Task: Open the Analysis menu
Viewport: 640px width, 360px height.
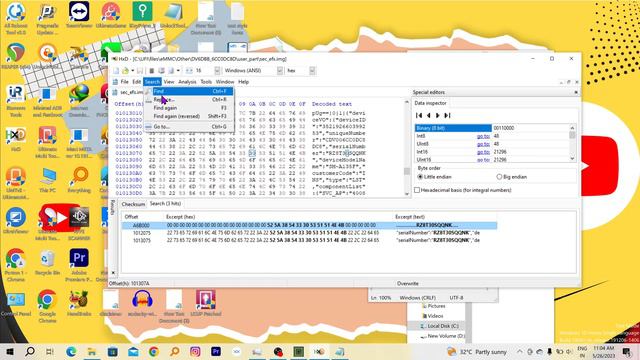Action: pos(187,82)
